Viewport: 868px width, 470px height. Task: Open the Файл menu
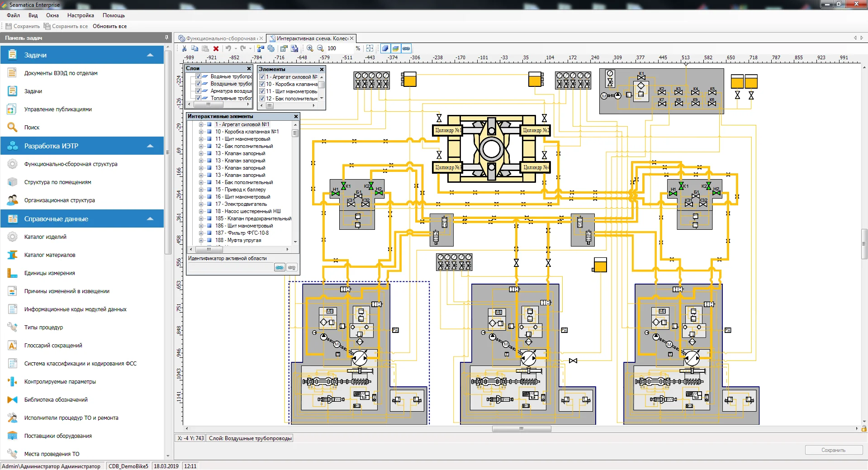13,15
